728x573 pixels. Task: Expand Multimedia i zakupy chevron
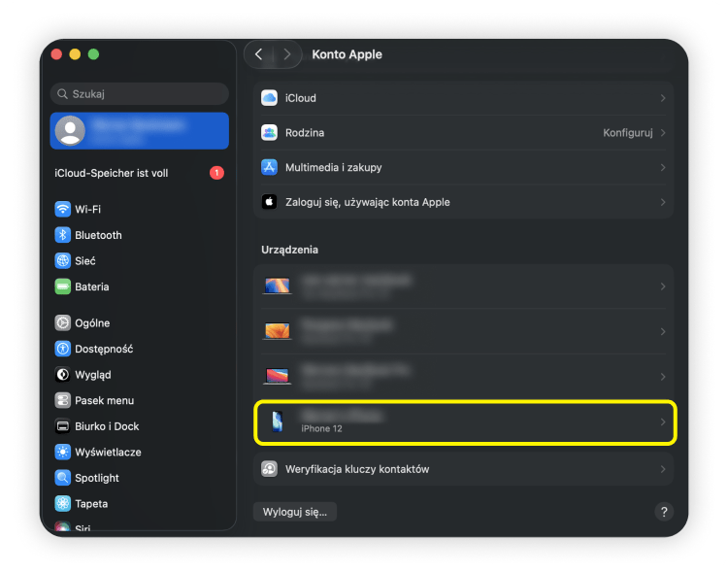(663, 167)
